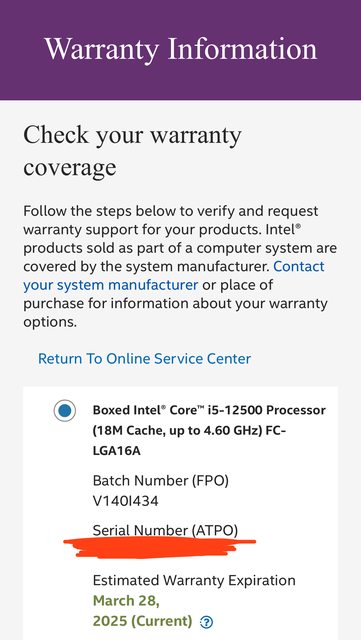Click Return To Online Service Center link
361x640 pixels.
click(x=144, y=359)
